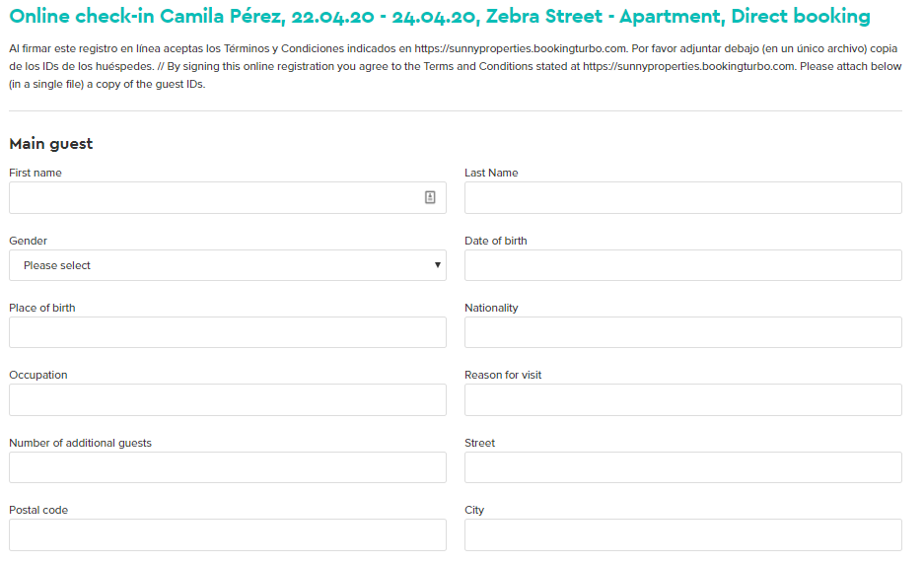Viewport: 924px width, 564px height.
Task: Click the Main guest section heading
Action: (x=51, y=144)
